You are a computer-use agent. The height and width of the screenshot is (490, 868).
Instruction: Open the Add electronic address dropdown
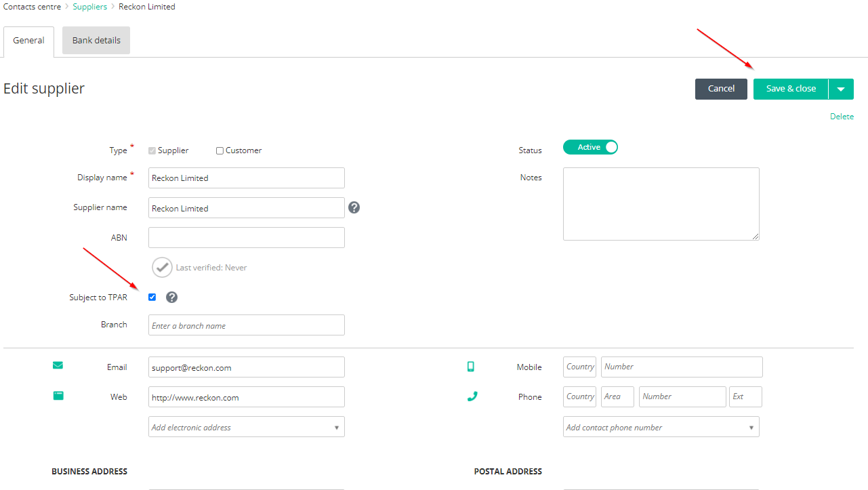pyautogui.click(x=247, y=427)
